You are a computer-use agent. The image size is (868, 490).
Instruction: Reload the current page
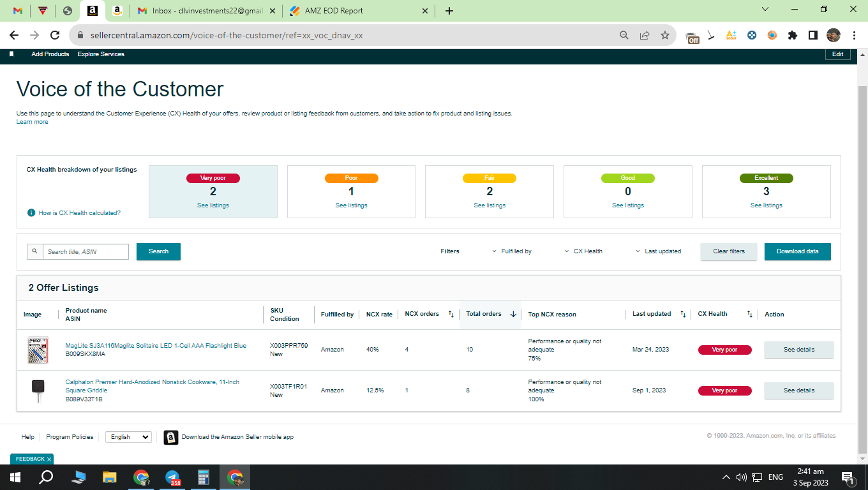tap(55, 35)
